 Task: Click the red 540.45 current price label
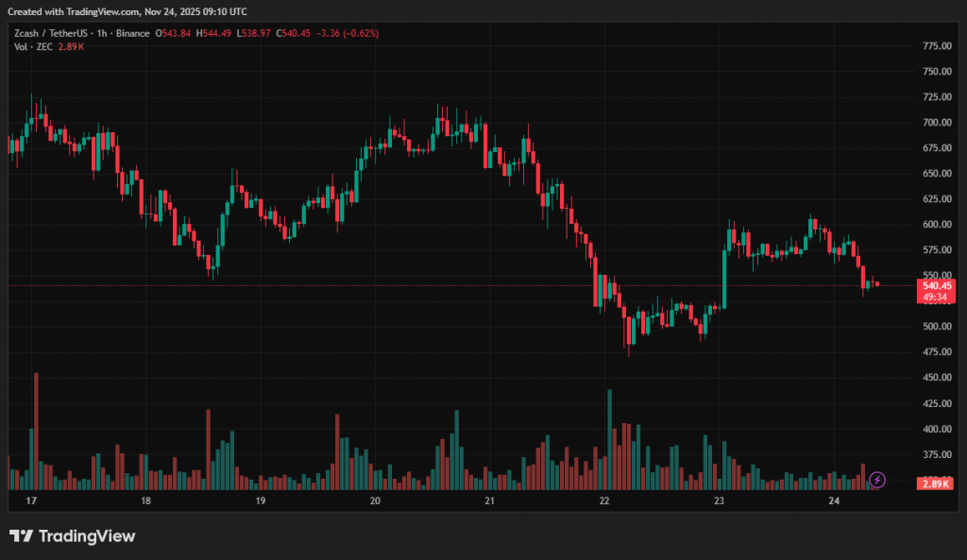[x=936, y=285]
